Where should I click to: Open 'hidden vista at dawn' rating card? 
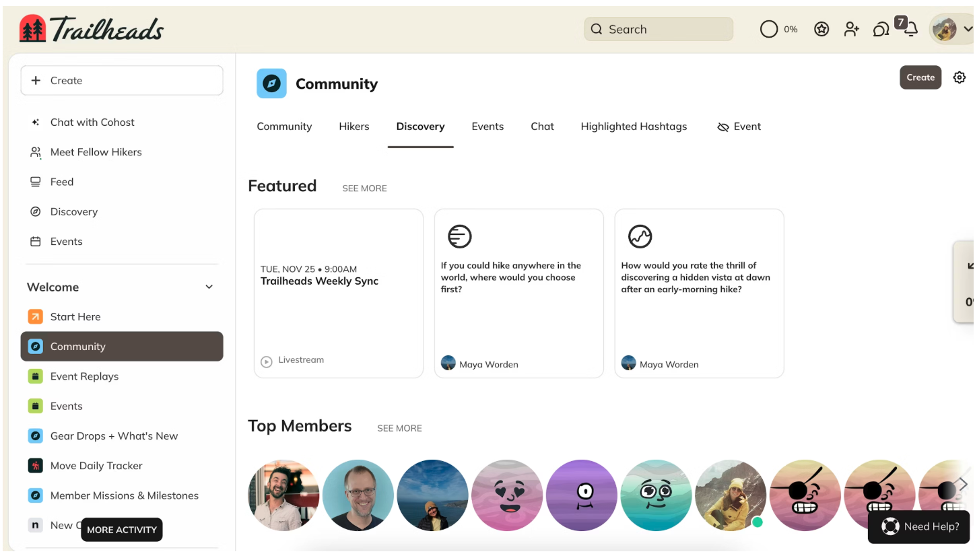click(700, 293)
